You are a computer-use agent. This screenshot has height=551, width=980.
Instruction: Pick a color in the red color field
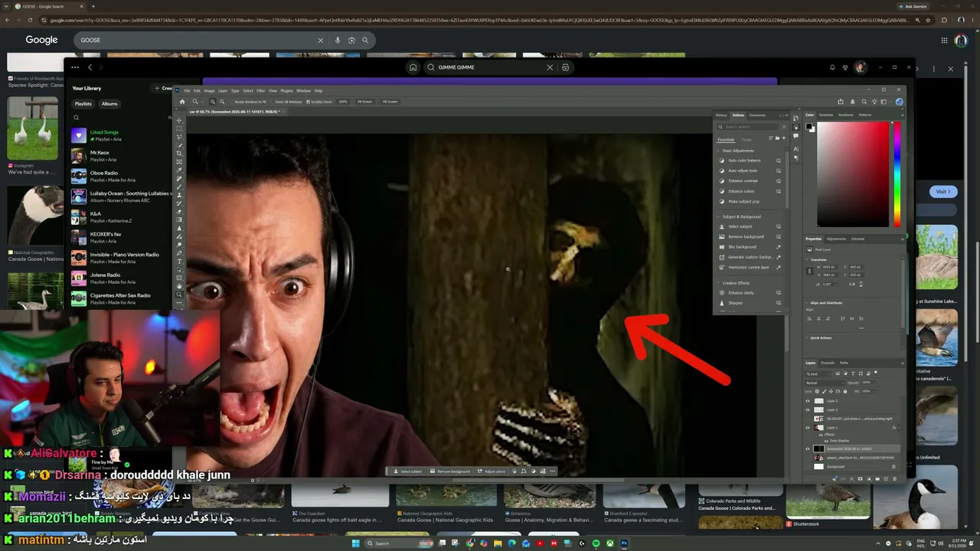pyautogui.click(x=853, y=174)
